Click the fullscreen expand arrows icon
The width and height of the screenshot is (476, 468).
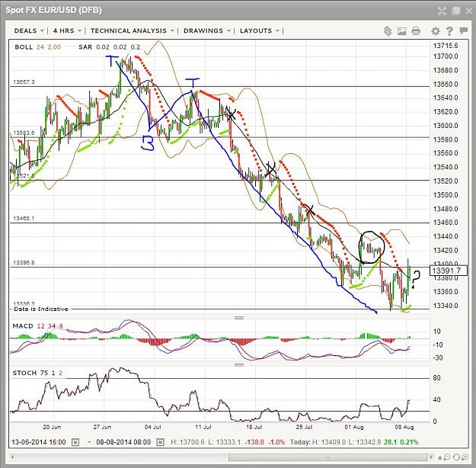point(442,11)
